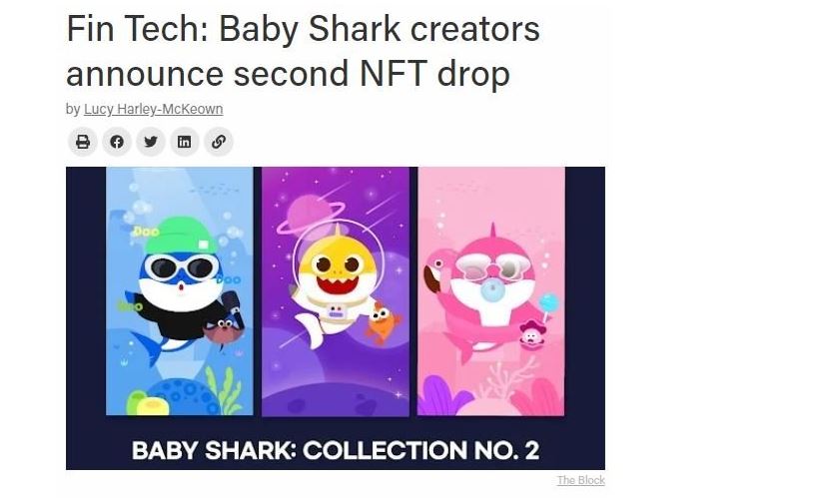817x504 pixels.
Task: Share the article on Twitter
Action: pyautogui.click(x=151, y=142)
